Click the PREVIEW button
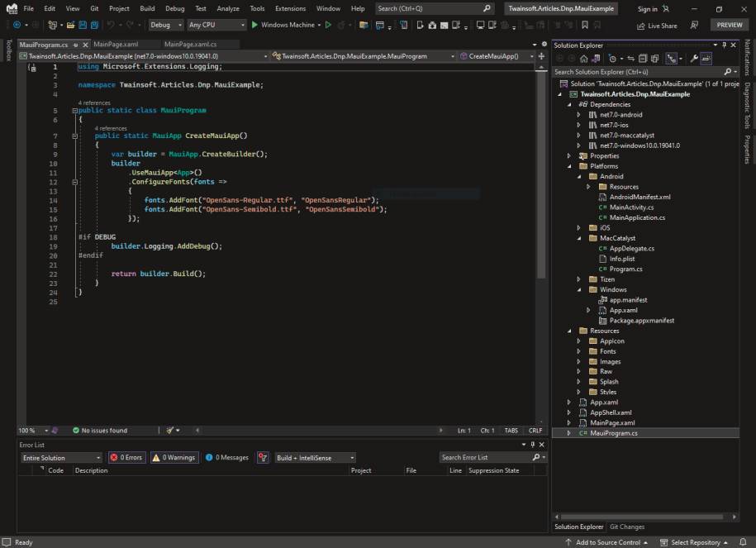This screenshot has width=756, height=548. pyautogui.click(x=729, y=25)
